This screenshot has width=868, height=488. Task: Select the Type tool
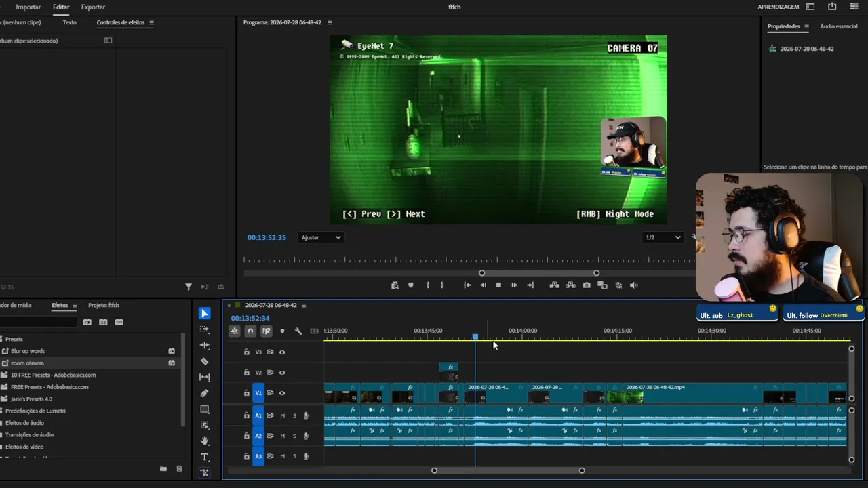(204, 457)
